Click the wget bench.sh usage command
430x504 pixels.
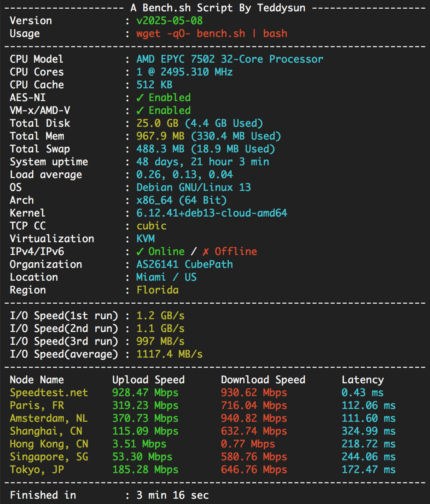[x=212, y=34]
